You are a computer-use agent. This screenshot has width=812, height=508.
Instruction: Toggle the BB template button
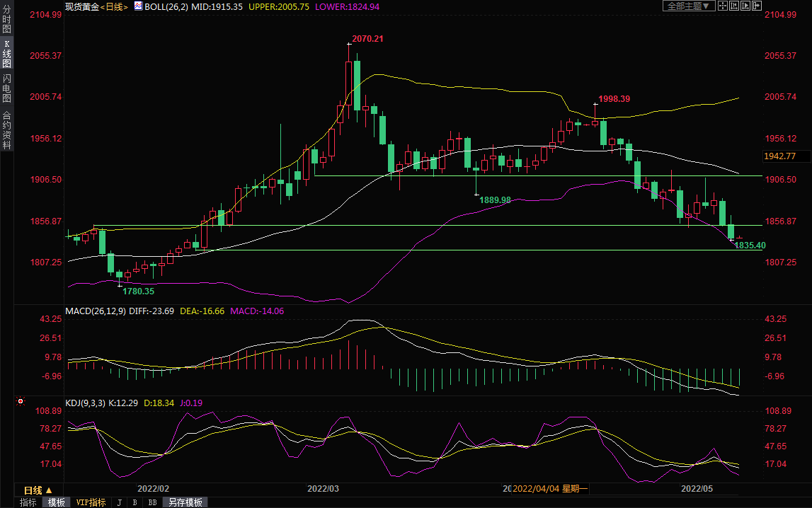(x=152, y=502)
